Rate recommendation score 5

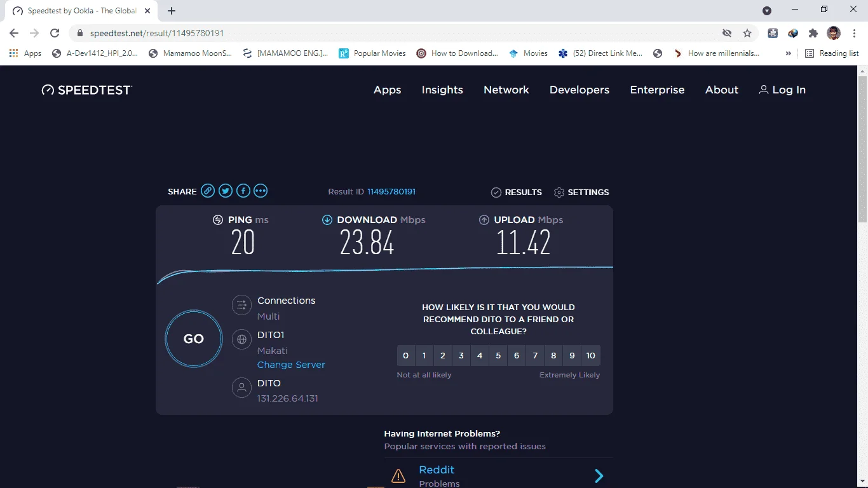click(x=498, y=356)
